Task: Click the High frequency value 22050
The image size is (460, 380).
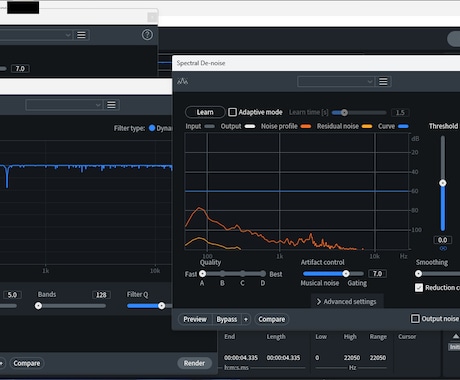Action: pyautogui.click(x=352, y=358)
